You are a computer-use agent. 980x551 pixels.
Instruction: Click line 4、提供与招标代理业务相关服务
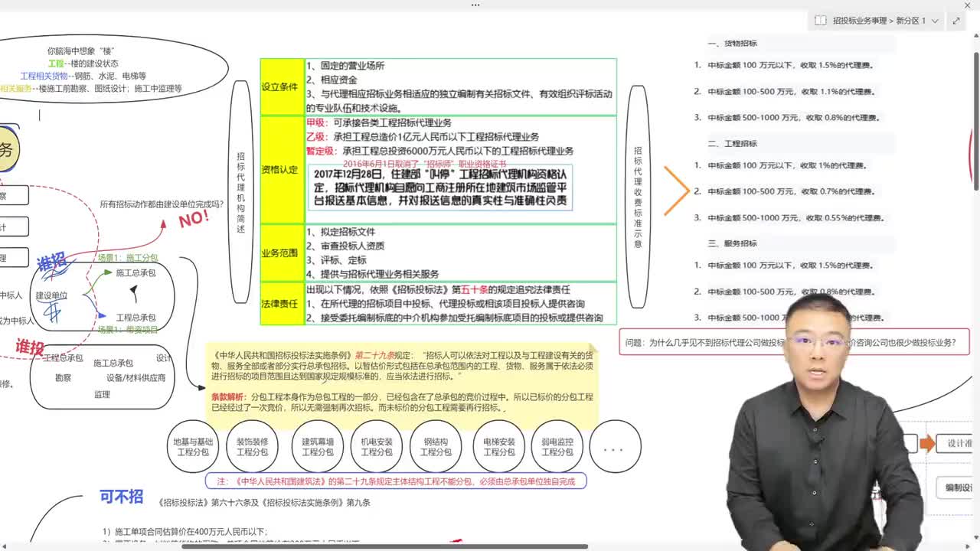coord(373,274)
